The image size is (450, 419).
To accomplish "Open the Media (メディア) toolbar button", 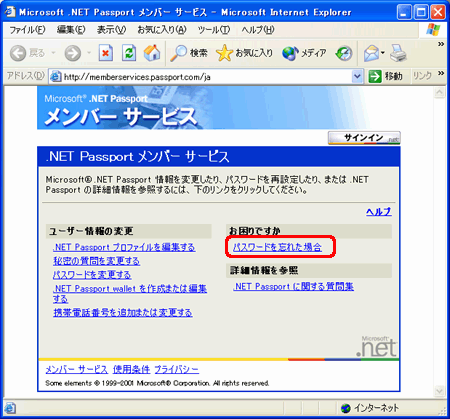I will 304,53.
